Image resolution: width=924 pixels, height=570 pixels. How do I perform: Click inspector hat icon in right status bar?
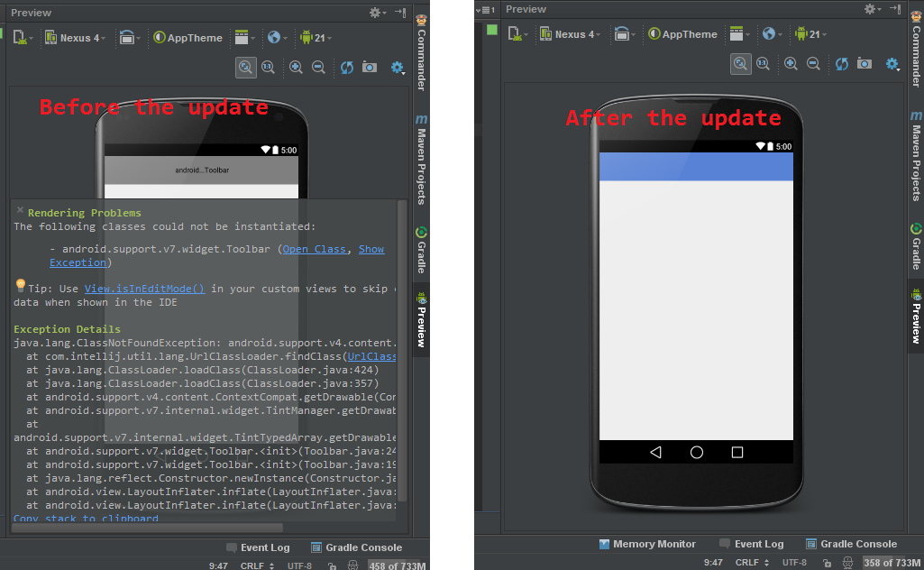point(847,563)
